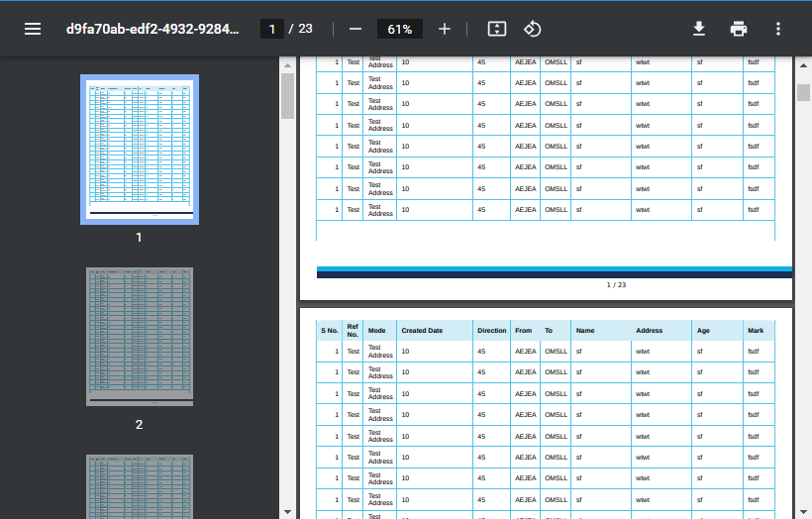
Task: Select page 1 thumbnail
Action: pos(140,150)
